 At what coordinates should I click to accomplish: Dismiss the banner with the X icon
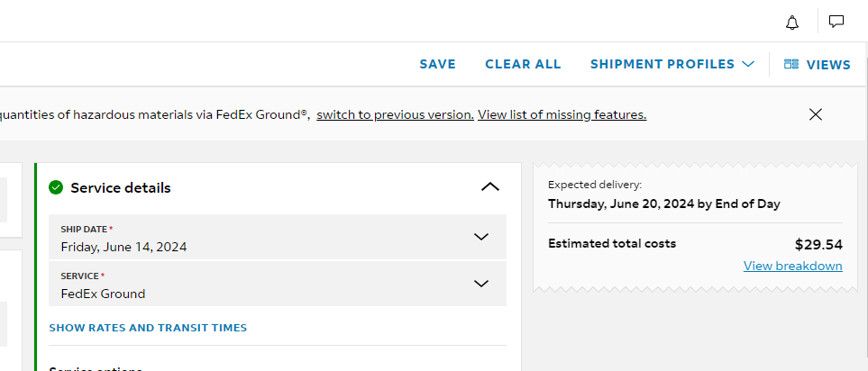point(816,114)
